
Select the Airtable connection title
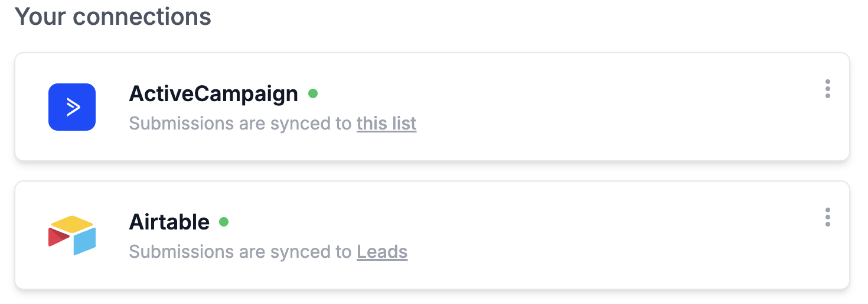click(x=169, y=222)
